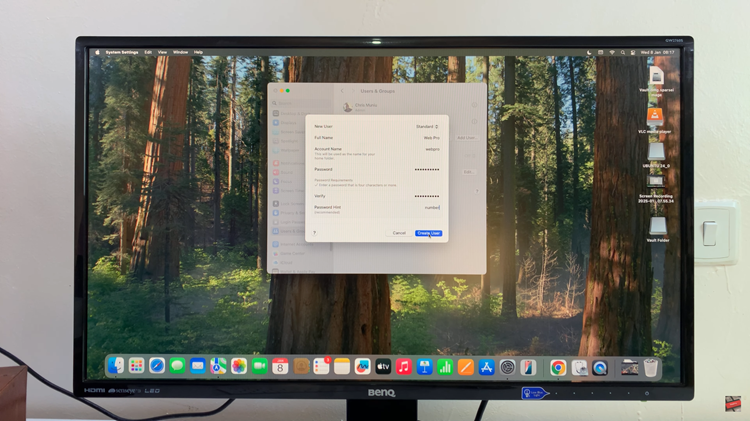Click the date and time in the menu bar
750x421 pixels.
[657, 53]
